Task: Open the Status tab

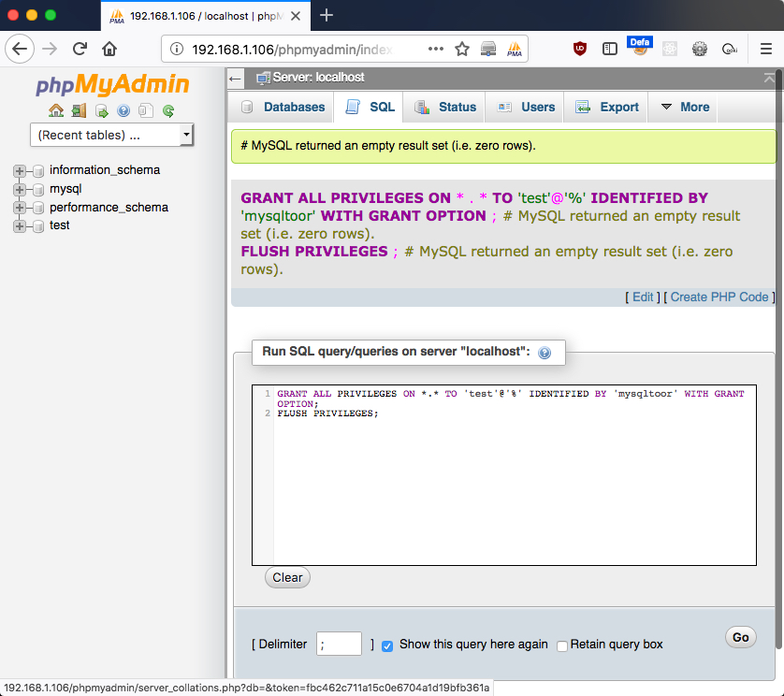Action: pyautogui.click(x=444, y=107)
